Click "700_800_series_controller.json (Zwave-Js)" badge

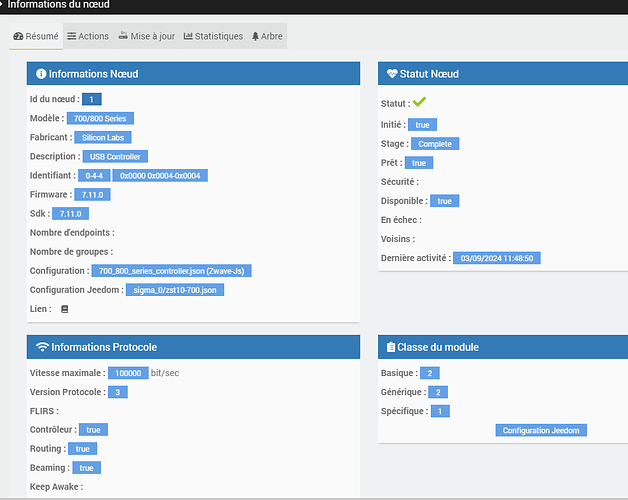171,271
